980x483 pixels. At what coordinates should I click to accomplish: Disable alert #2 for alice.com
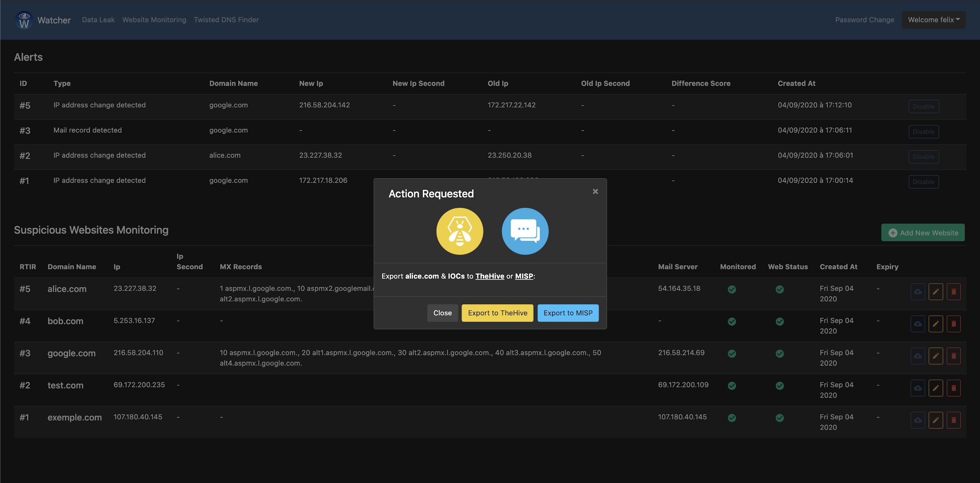pyautogui.click(x=923, y=157)
